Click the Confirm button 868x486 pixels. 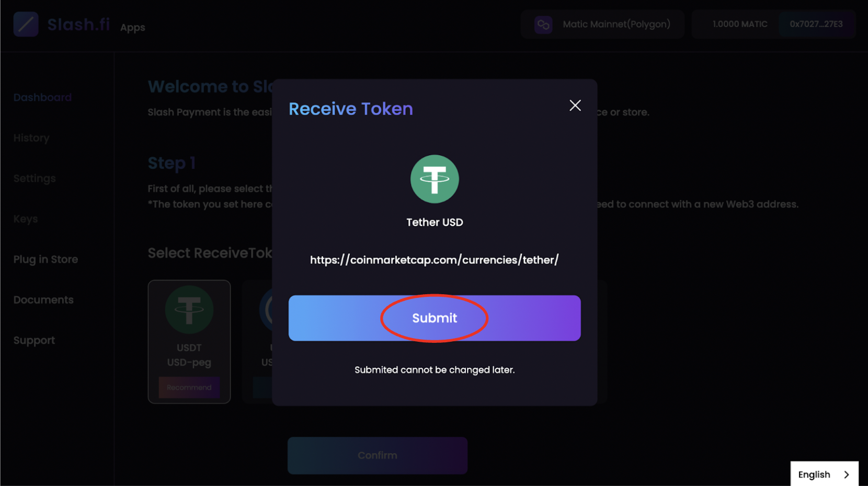tap(377, 455)
